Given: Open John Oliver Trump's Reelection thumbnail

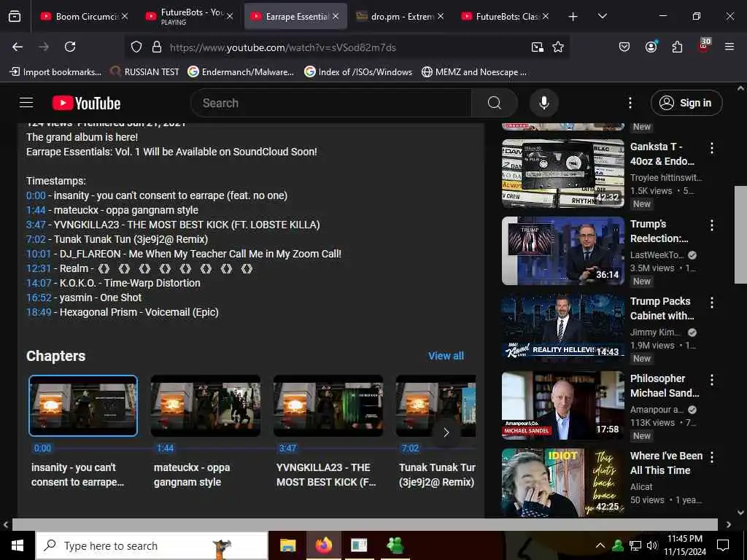Looking at the screenshot, I should tap(563, 251).
